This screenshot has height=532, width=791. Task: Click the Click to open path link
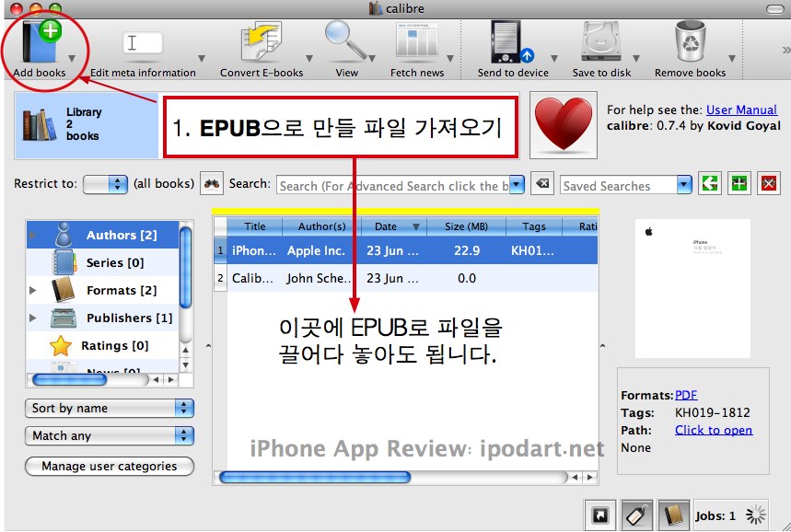coord(714,430)
